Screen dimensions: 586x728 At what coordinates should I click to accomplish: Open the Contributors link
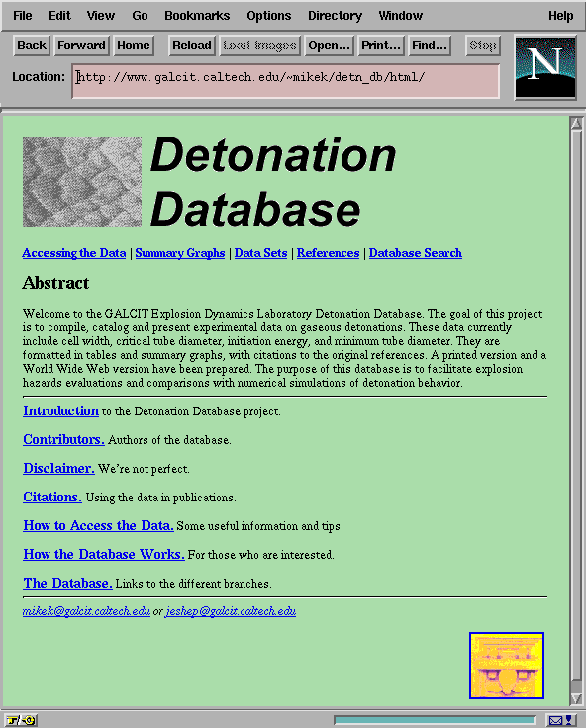pyautogui.click(x=63, y=440)
